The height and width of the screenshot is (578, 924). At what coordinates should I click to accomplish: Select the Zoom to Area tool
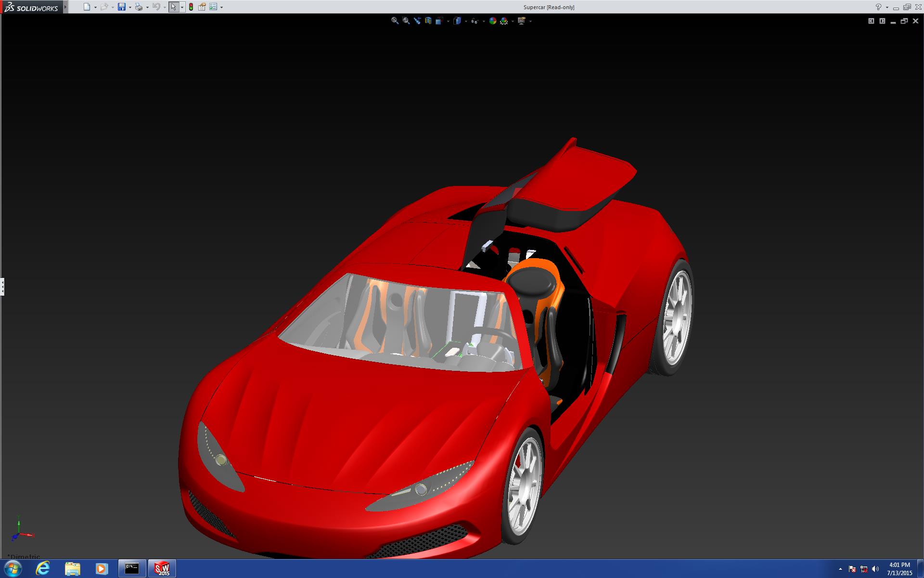point(406,21)
